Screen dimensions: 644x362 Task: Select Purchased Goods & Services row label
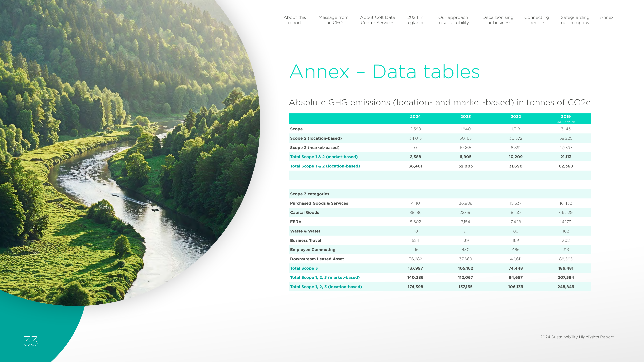point(319,203)
